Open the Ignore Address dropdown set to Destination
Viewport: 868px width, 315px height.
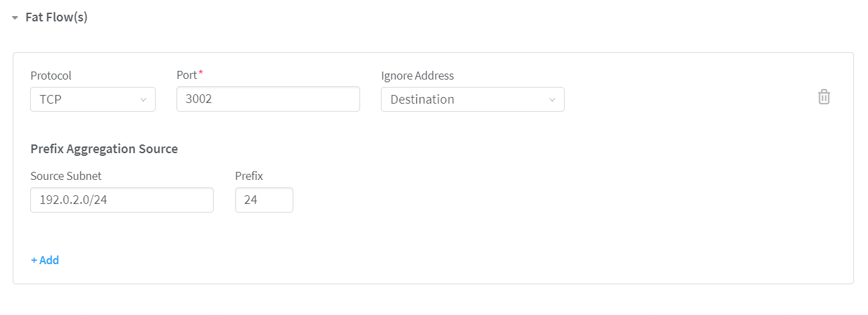(x=472, y=100)
